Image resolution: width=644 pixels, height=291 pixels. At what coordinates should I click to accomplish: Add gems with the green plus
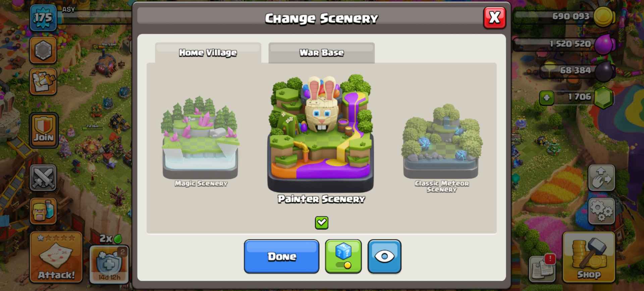tap(546, 98)
